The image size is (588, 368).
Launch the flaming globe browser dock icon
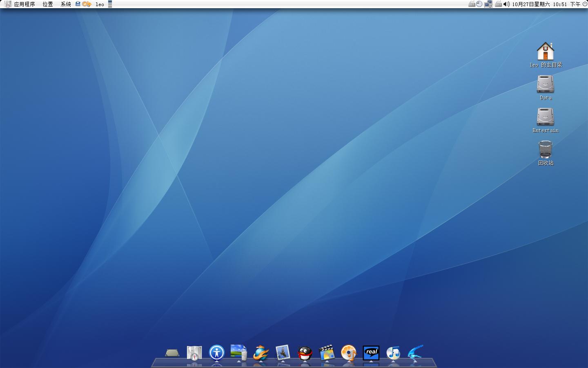[261, 352]
